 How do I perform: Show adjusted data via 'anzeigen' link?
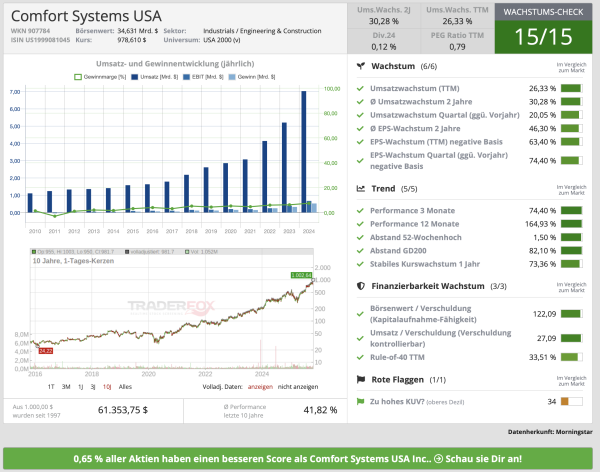pos(258,385)
